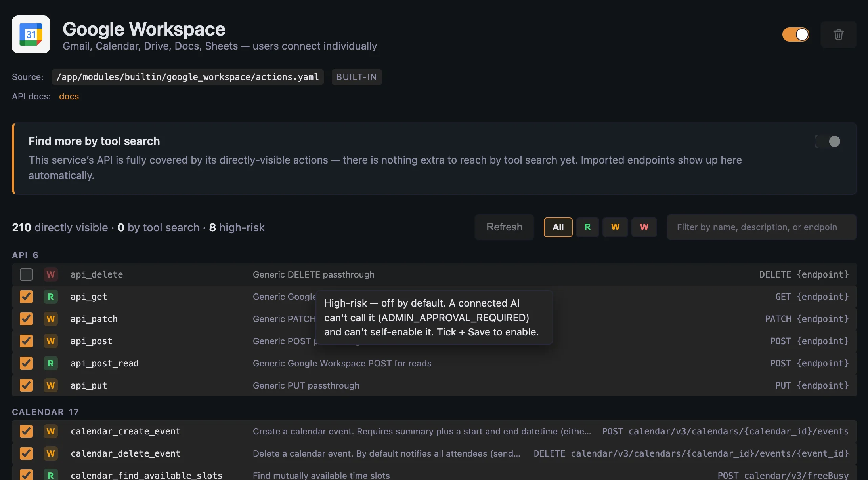Click the Generic PUT passthrough description

(306, 385)
